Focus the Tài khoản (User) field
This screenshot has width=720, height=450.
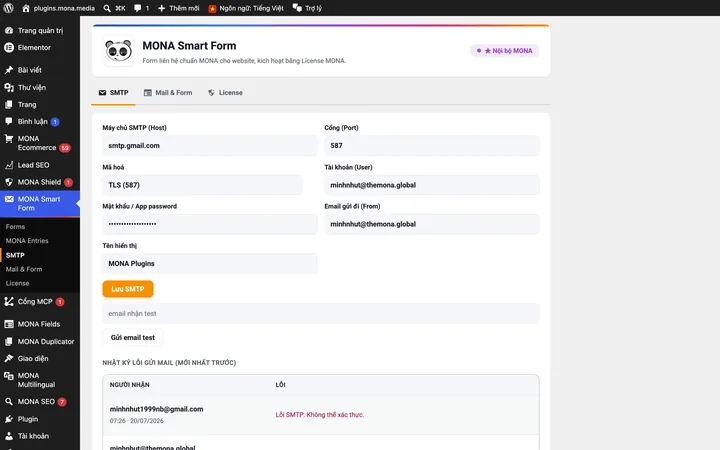(432, 185)
